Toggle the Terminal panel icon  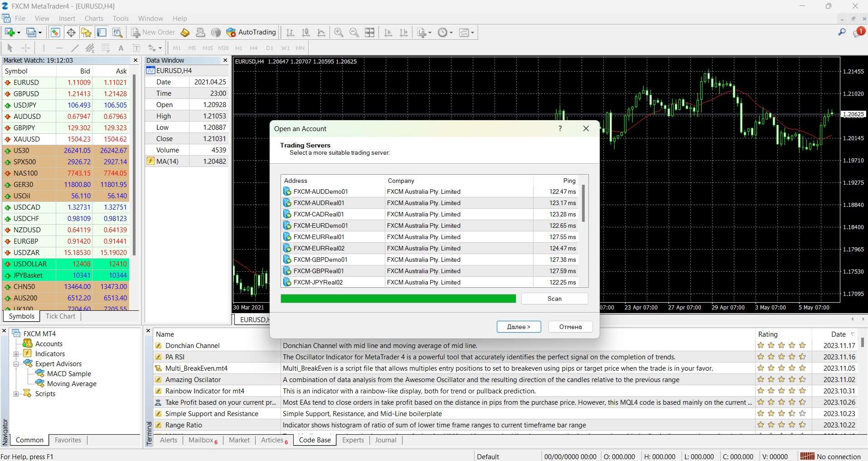pos(102,32)
